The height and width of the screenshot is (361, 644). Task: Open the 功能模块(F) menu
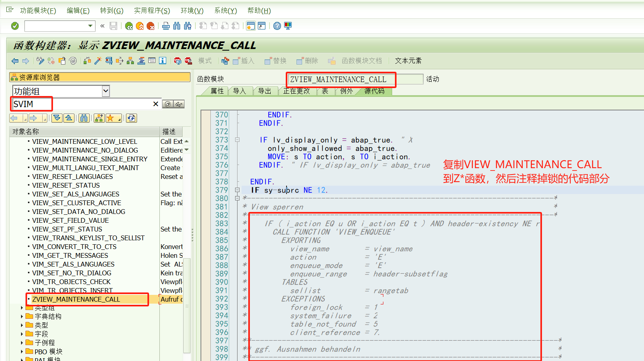coord(38,11)
